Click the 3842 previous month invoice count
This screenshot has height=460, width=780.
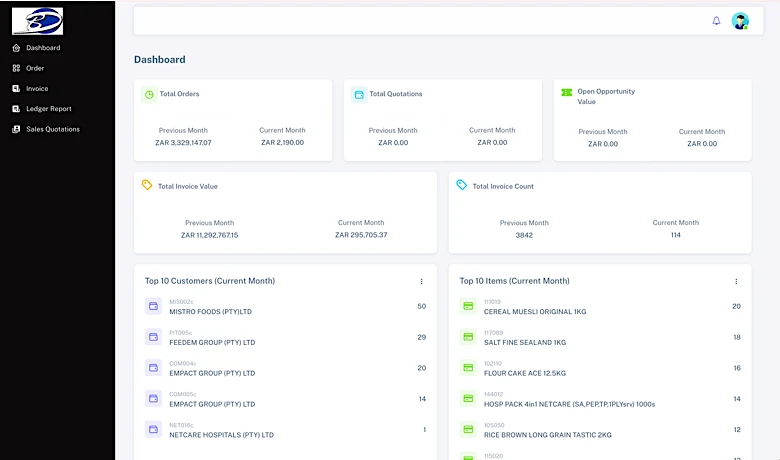[x=524, y=235]
